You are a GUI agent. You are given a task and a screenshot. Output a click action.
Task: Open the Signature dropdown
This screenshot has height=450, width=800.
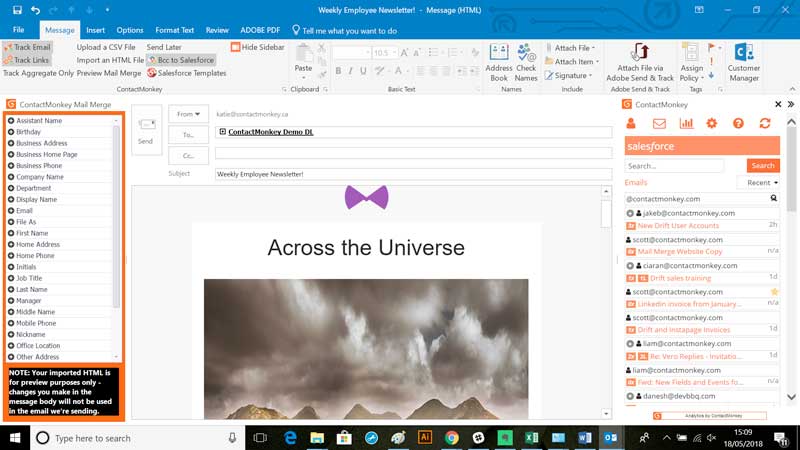(568, 76)
